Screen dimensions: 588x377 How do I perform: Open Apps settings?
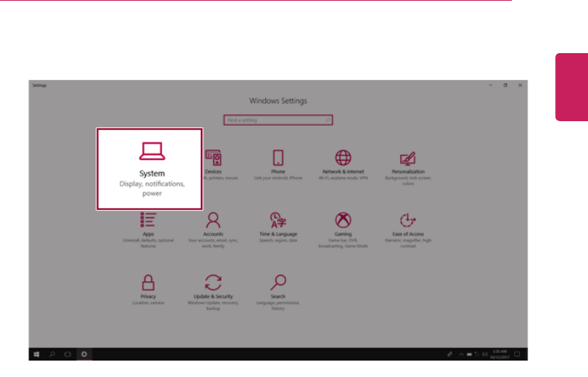[148, 230]
